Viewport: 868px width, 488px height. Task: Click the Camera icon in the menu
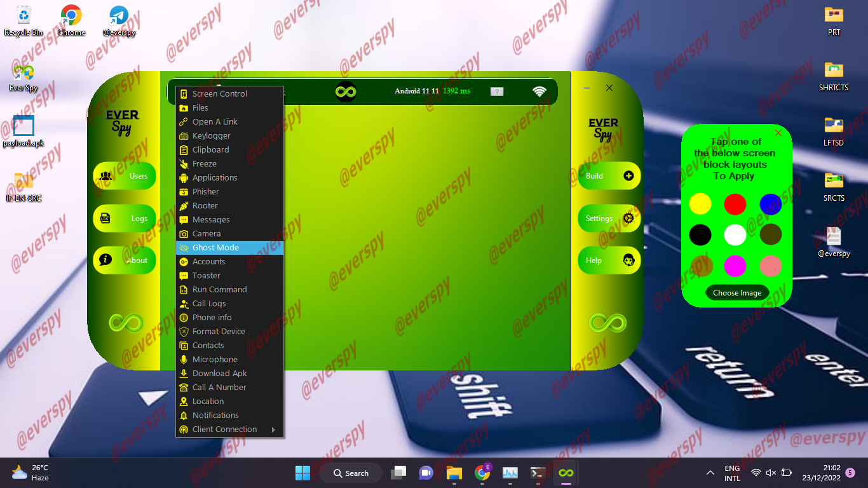point(184,233)
